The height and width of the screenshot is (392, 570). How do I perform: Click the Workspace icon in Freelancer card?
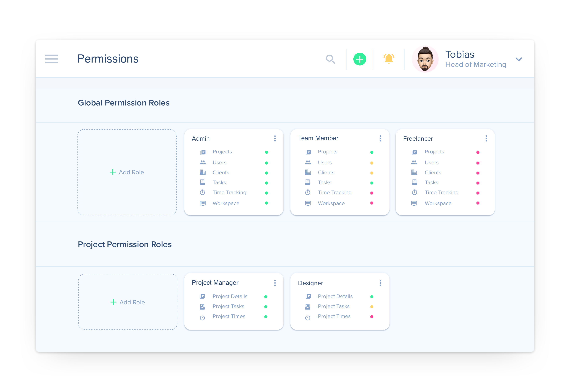click(x=414, y=203)
